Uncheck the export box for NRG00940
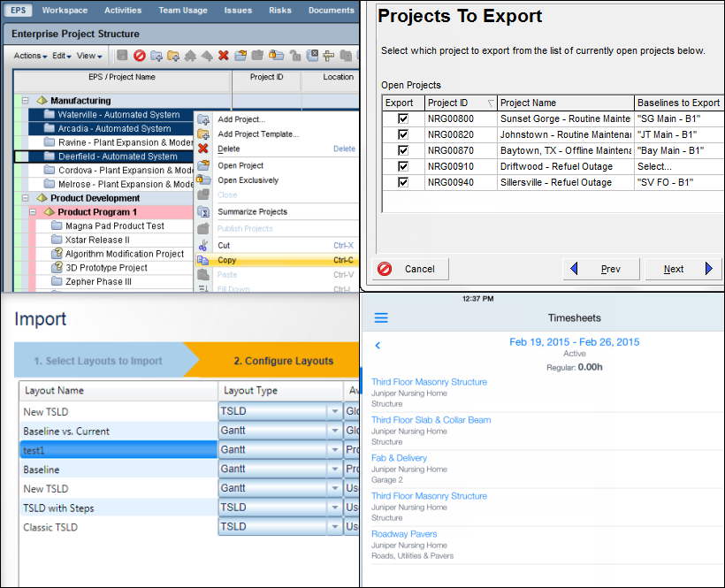 403,182
